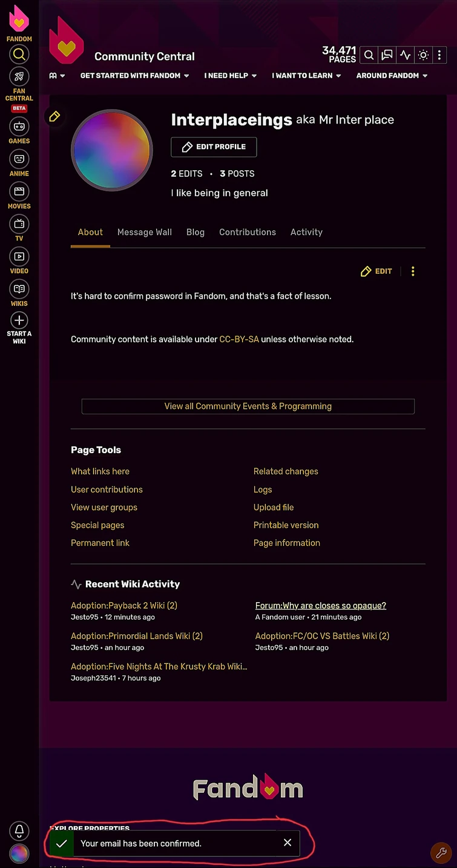Switch to the Message Wall tab
This screenshot has width=457, height=868.
(145, 232)
